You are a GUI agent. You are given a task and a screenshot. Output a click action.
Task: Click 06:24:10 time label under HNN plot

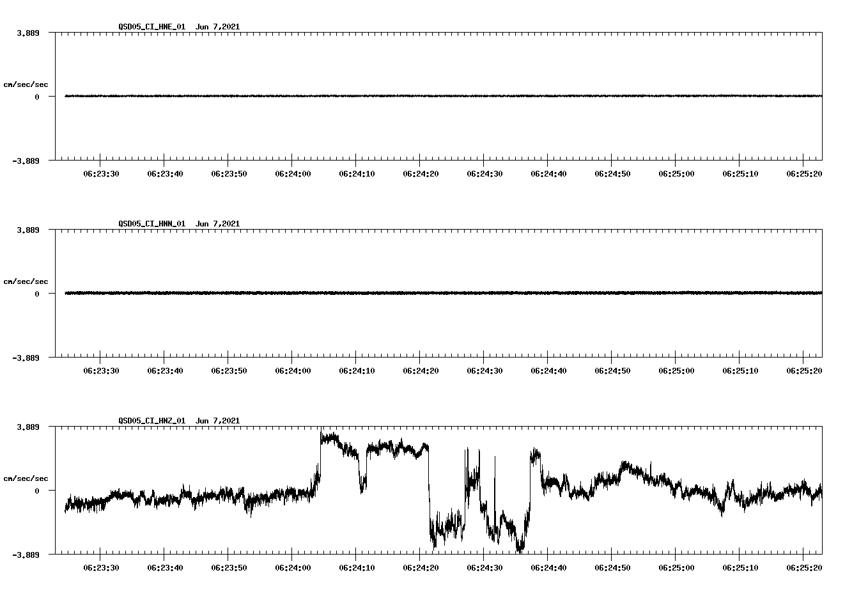[357, 371]
